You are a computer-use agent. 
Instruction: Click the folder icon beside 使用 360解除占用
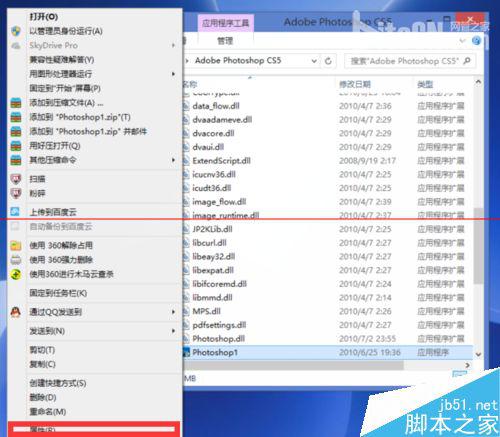[16, 246]
